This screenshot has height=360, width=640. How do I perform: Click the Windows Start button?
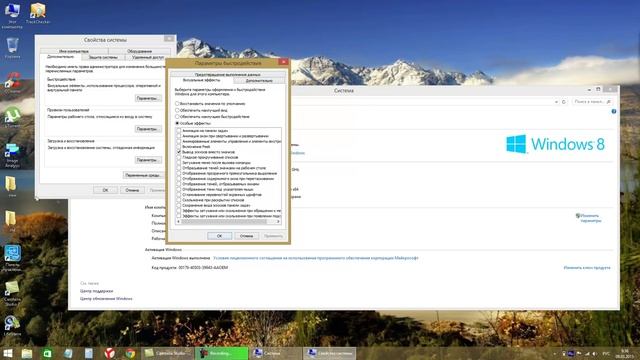8,353
